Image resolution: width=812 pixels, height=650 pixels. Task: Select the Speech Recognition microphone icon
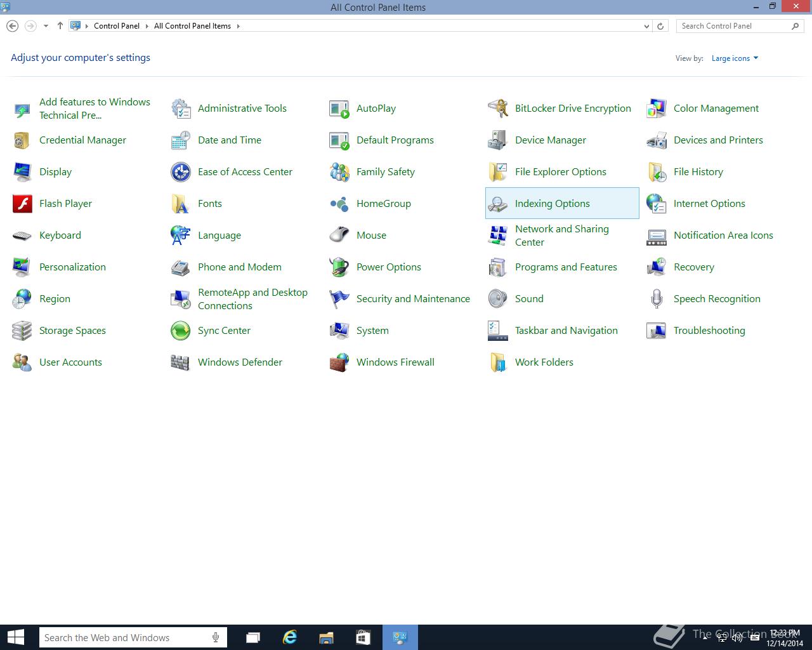click(657, 299)
